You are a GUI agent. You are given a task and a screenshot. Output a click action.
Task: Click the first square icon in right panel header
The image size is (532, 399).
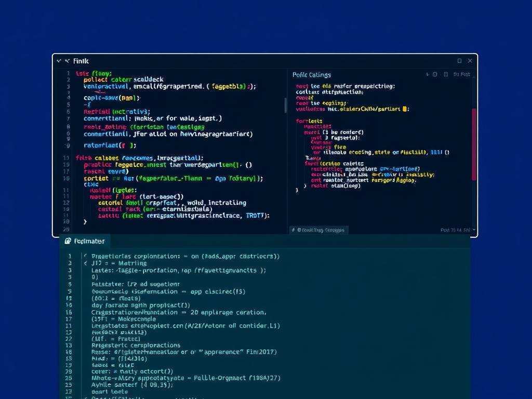[435, 74]
